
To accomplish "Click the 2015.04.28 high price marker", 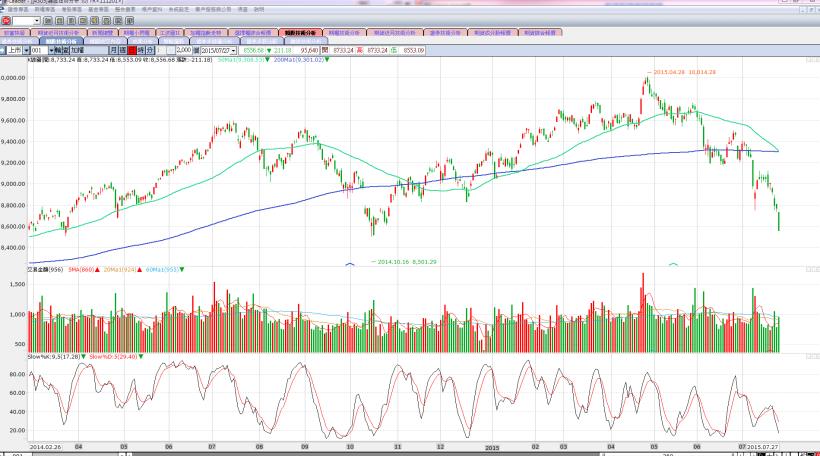I will (x=684, y=72).
